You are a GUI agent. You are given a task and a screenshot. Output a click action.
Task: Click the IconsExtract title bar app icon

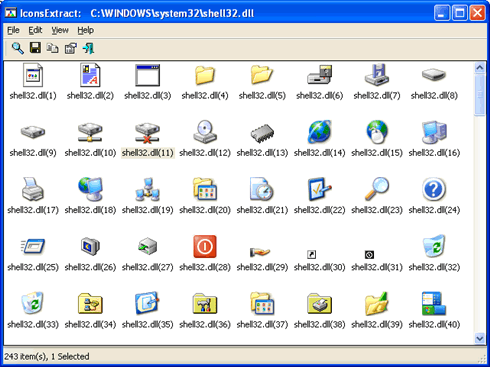click(11, 13)
